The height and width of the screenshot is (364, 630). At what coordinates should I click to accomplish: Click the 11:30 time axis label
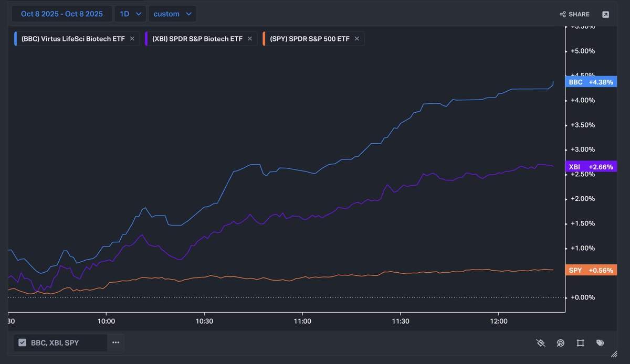click(401, 320)
